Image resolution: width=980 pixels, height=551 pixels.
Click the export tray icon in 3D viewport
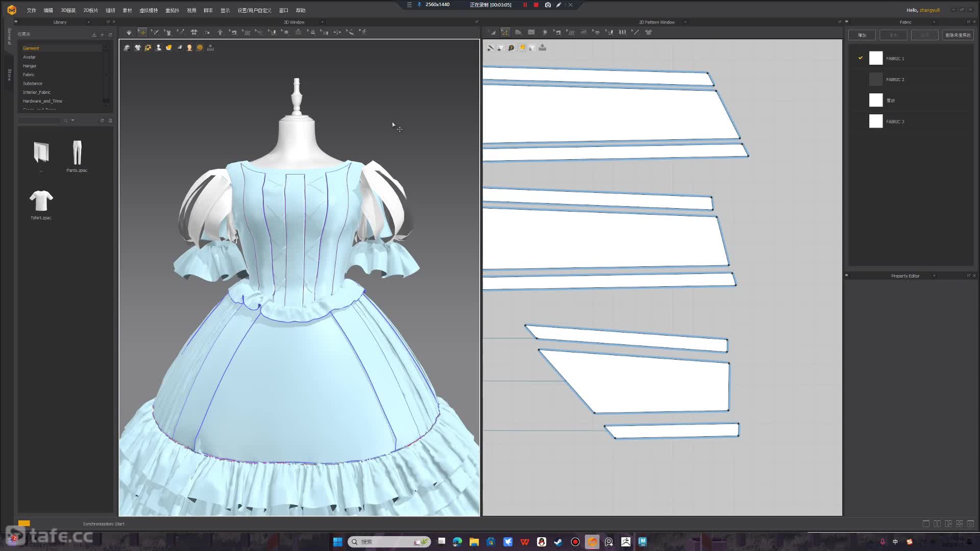(x=210, y=47)
